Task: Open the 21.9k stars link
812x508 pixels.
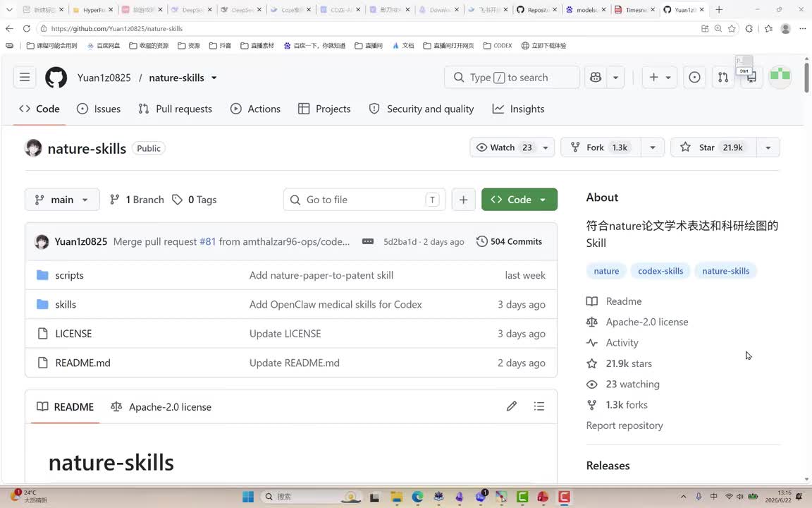Action: click(x=629, y=363)
